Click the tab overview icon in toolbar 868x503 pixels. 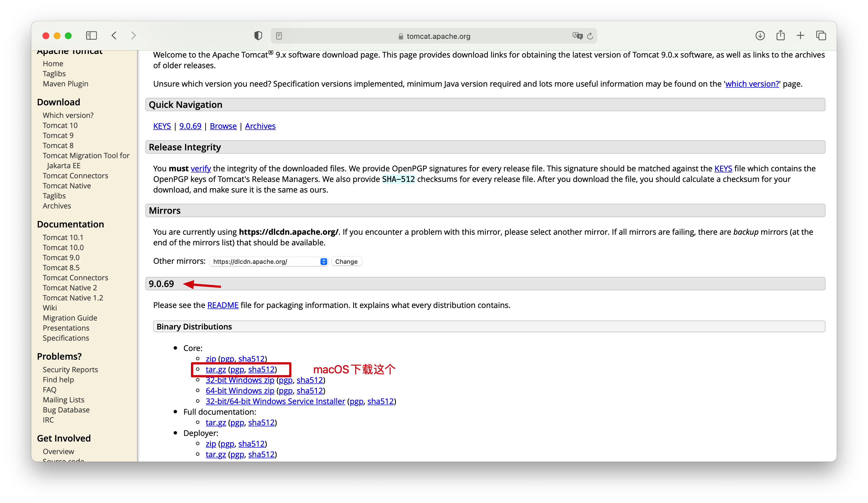[821, 35]
